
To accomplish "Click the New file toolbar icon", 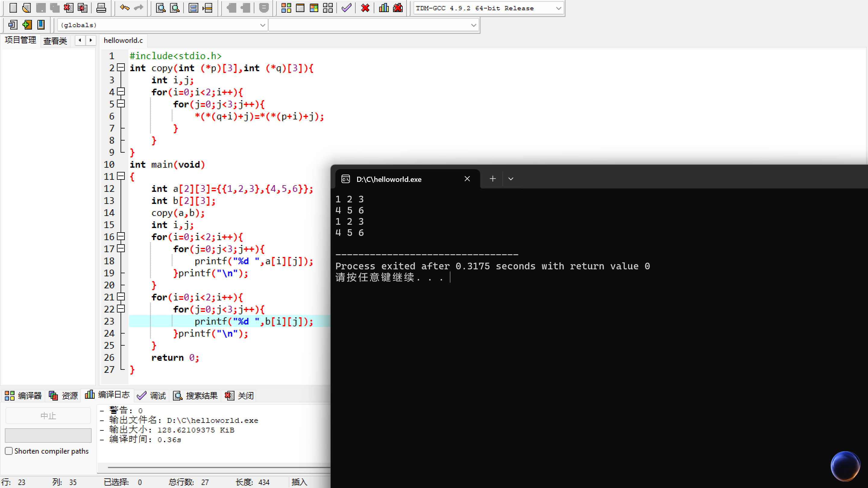I will (x=13, y=8).
